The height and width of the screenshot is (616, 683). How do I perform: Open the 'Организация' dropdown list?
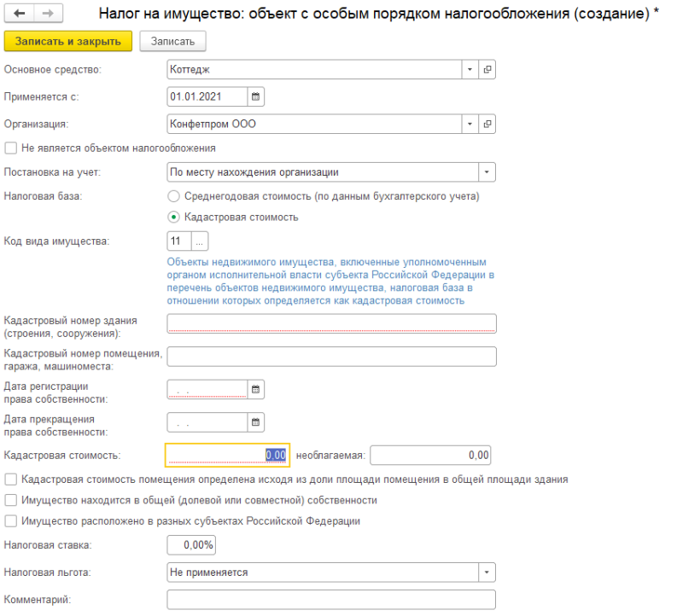coord(470,124)
